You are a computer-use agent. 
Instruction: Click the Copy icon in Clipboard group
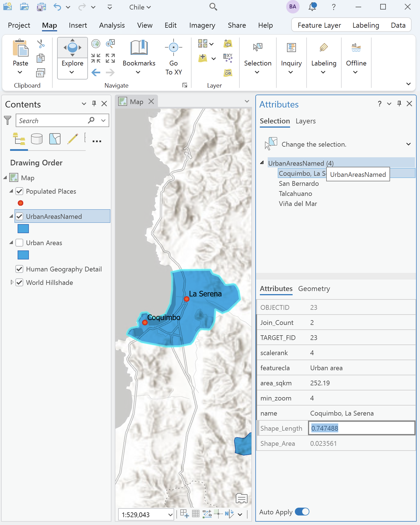(x=41, y=58)
